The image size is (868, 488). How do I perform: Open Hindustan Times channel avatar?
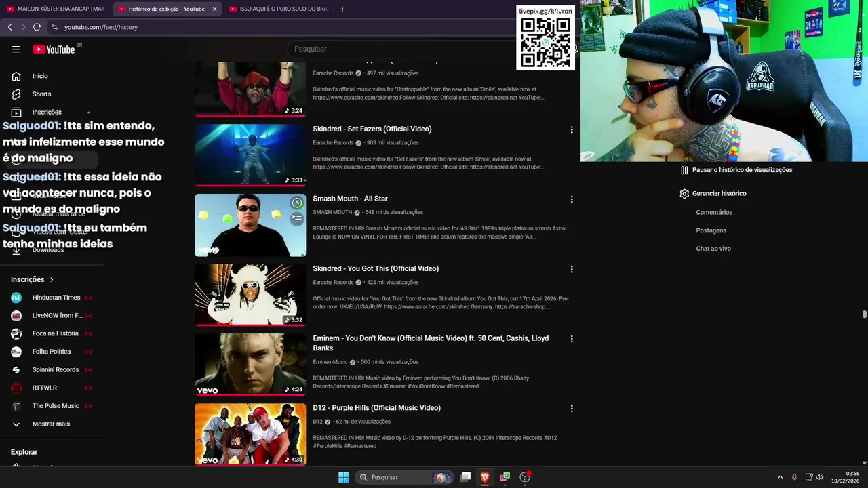pyautogui.click(x=16, y=298)
